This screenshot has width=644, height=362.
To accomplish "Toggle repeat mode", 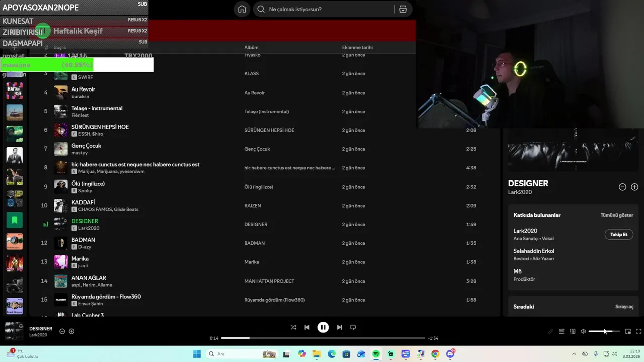I will 353,327.
